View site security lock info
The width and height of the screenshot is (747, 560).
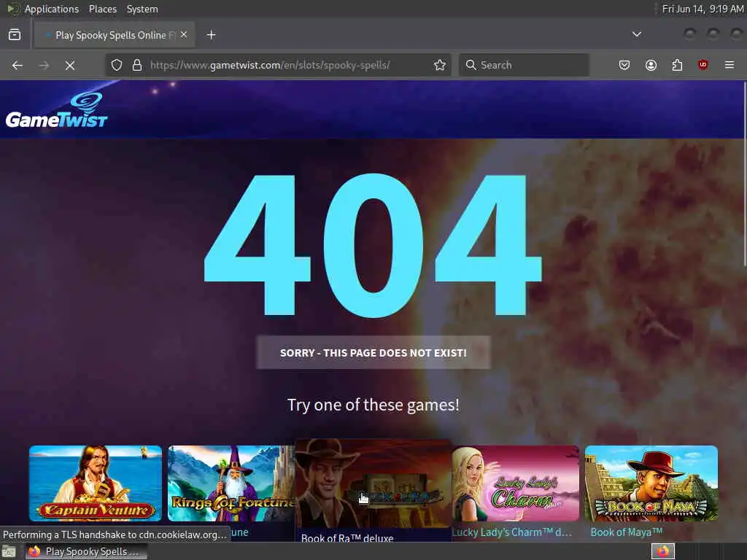[x=137, y=65]
